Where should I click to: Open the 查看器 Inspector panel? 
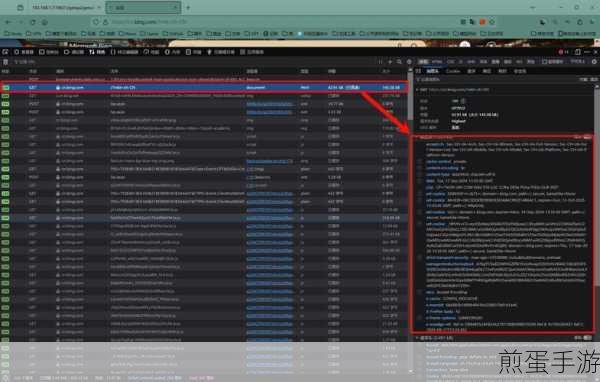24,52
